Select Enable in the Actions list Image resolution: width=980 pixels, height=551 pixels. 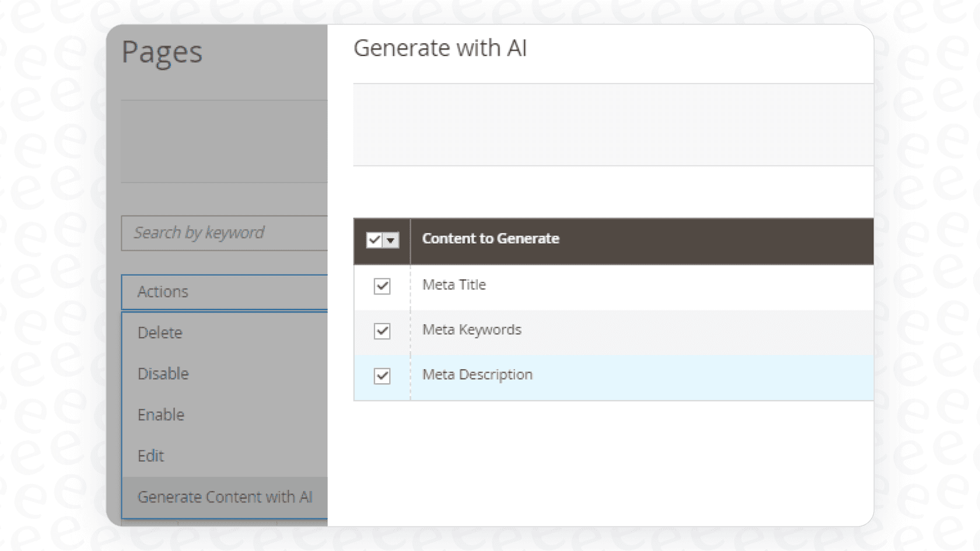point(160,415)
